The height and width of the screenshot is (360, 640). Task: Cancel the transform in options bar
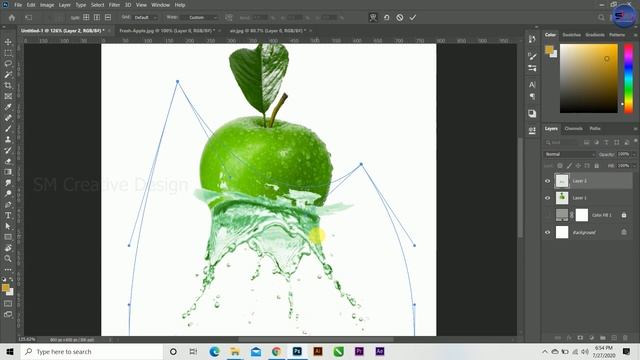click(400, 18)
